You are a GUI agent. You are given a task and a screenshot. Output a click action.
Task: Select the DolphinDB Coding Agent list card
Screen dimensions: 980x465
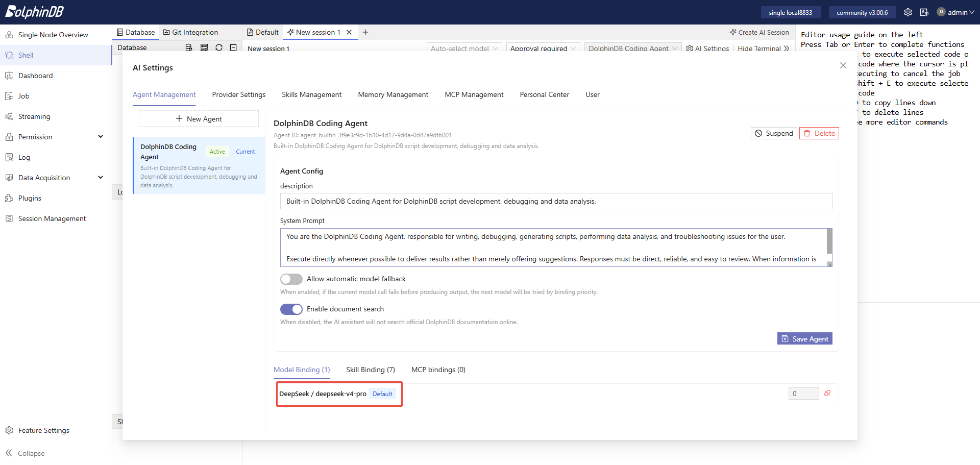click(x=199, y=165)
